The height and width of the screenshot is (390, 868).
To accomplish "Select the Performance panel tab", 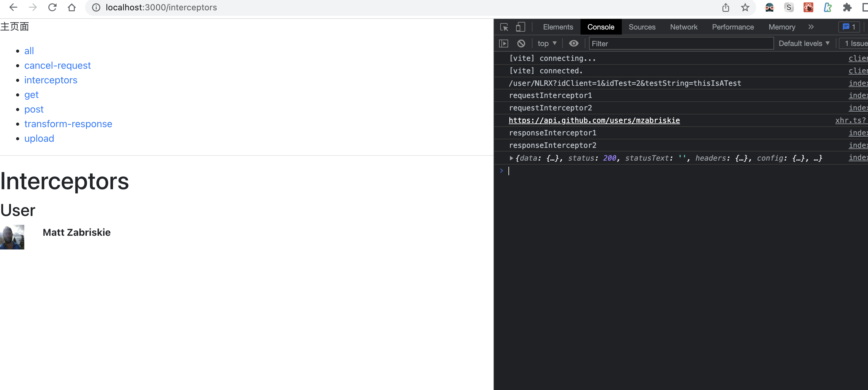I will tap(731, 26).
